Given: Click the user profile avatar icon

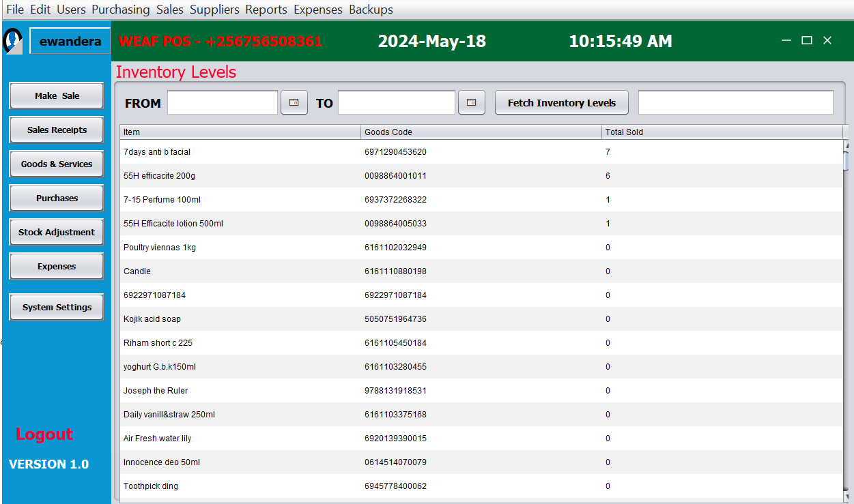Looking at the screenshot, I should (13, 41).
